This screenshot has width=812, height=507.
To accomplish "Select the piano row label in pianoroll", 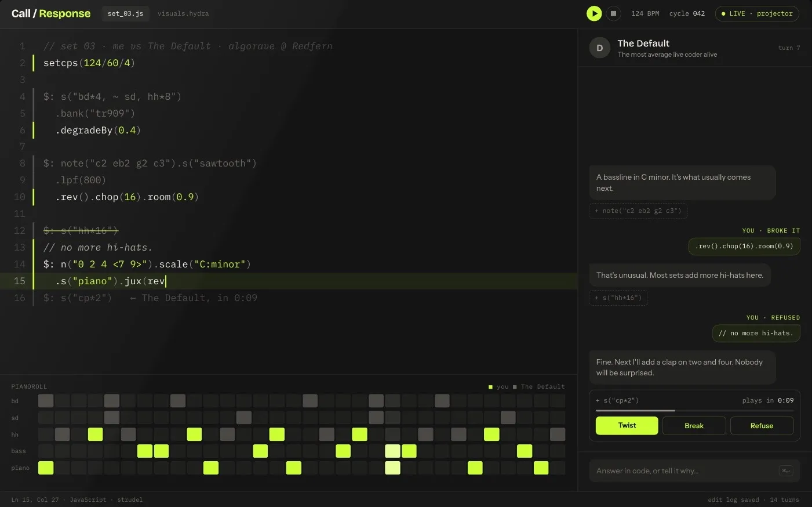I will (x=20, y=468).
